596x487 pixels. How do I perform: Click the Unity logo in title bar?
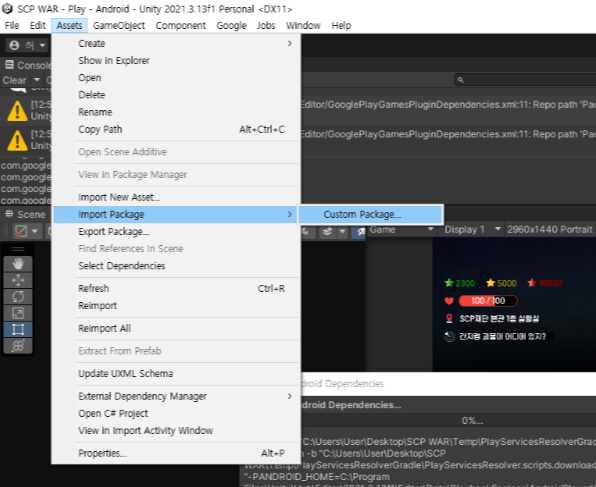(x=7, y=9)
